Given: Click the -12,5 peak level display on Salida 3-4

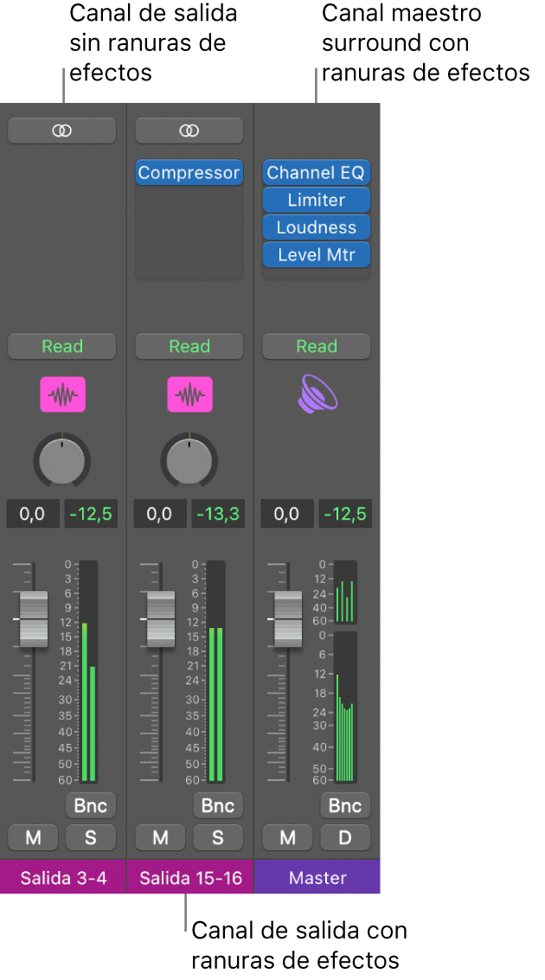Looking at the screenshot, I should coord(91,515).
